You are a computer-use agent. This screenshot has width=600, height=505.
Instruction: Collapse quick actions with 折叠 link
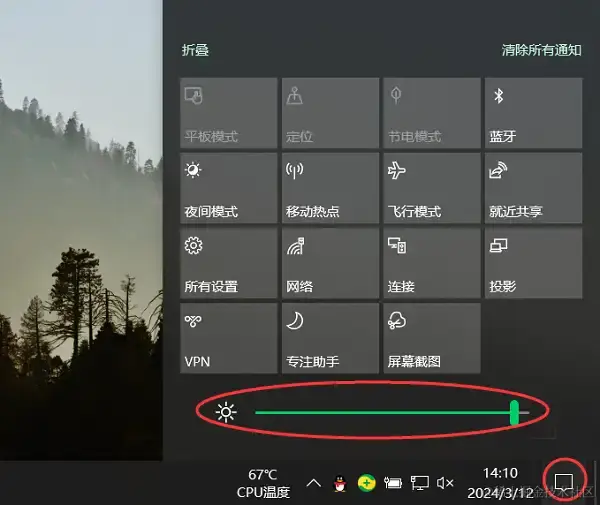[195, 50]
